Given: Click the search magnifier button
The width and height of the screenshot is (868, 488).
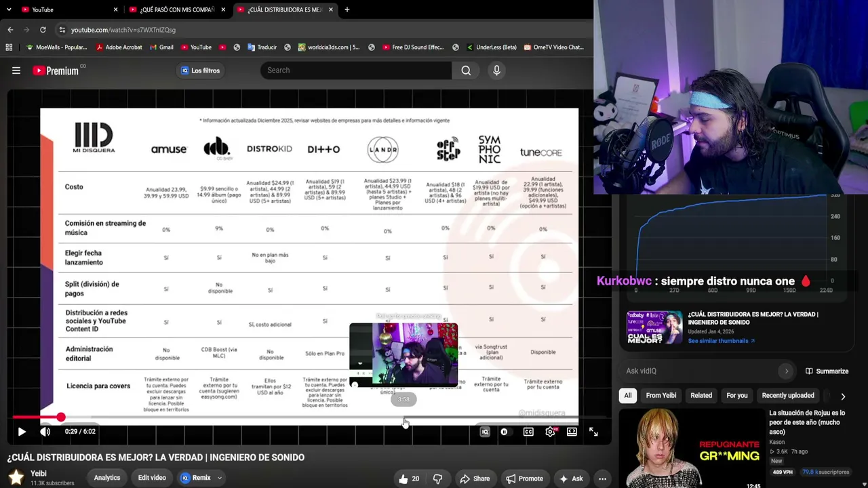Looking at the screenshot, I should 466,70.
